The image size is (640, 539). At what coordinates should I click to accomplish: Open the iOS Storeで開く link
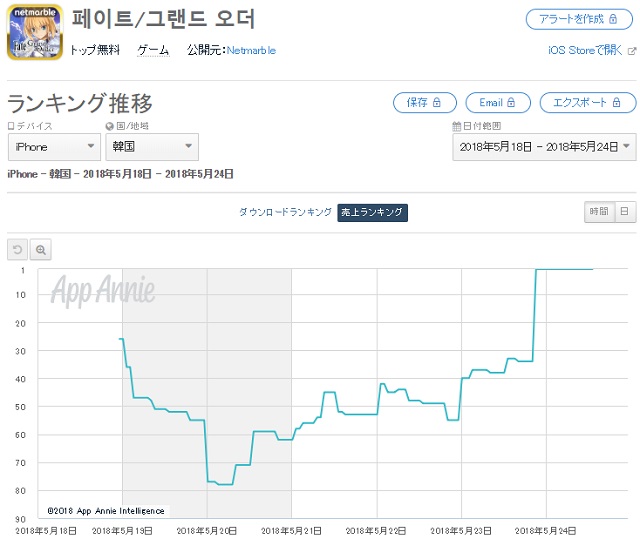pyautogui.click(x=585, y=50)
